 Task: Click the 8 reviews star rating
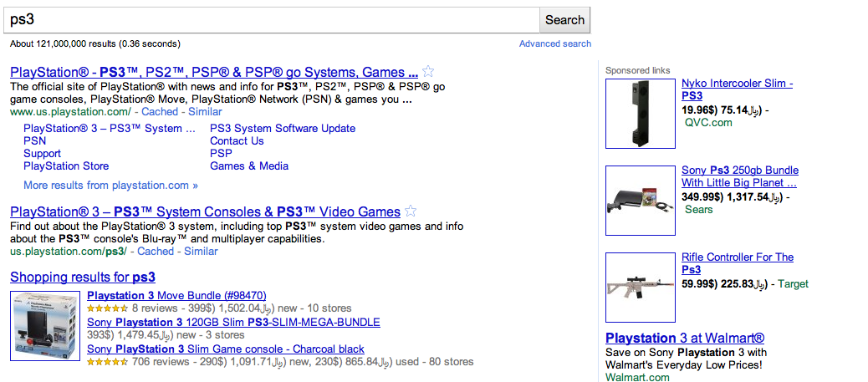pyautogui.click(x=107, y=308)
